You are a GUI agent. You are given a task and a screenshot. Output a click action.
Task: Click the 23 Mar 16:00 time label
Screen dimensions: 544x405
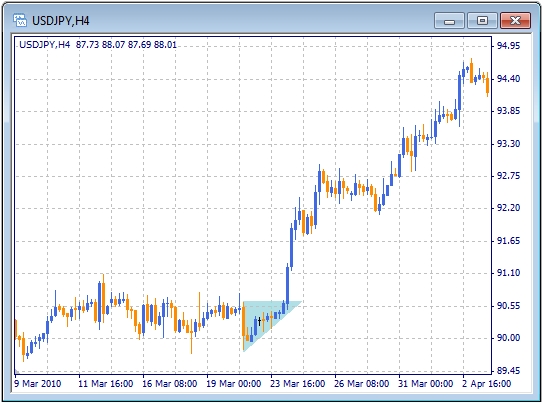pyautogui.click(x=298, y=383)
